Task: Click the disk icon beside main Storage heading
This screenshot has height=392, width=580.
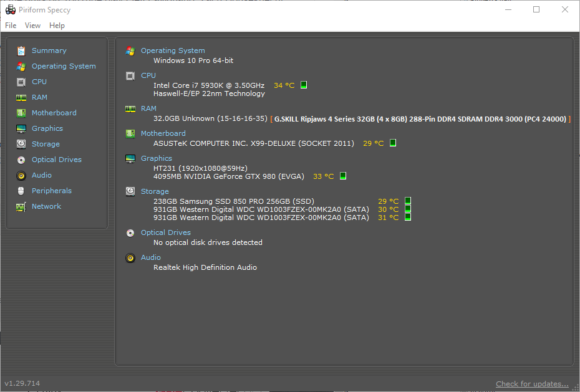Action: pyautogui.click(x=130, y=191)
